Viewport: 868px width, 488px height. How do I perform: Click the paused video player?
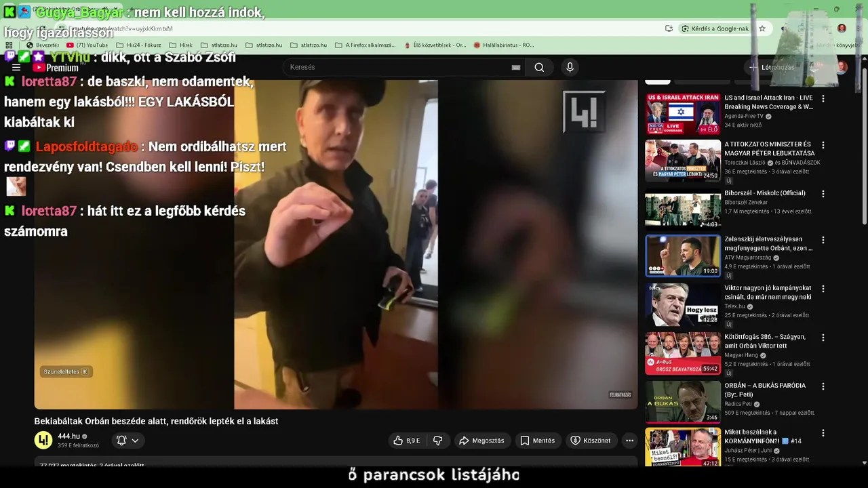pyautogui.click(x=336, y=245)
